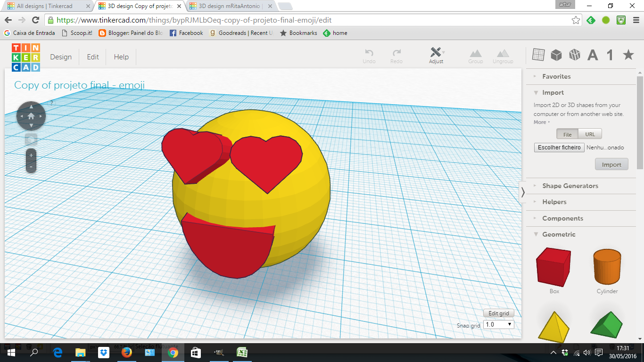Click the home icon on the view navigator

[31, 115]
